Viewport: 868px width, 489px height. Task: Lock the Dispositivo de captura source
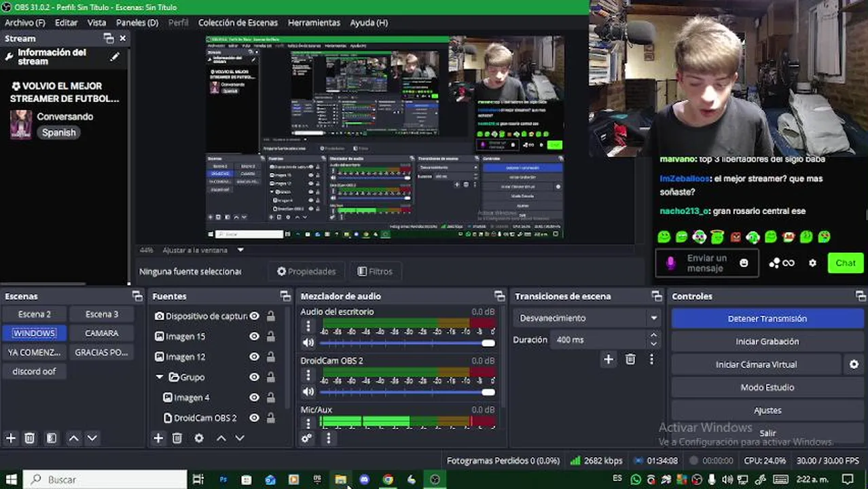tap(270, 316)
